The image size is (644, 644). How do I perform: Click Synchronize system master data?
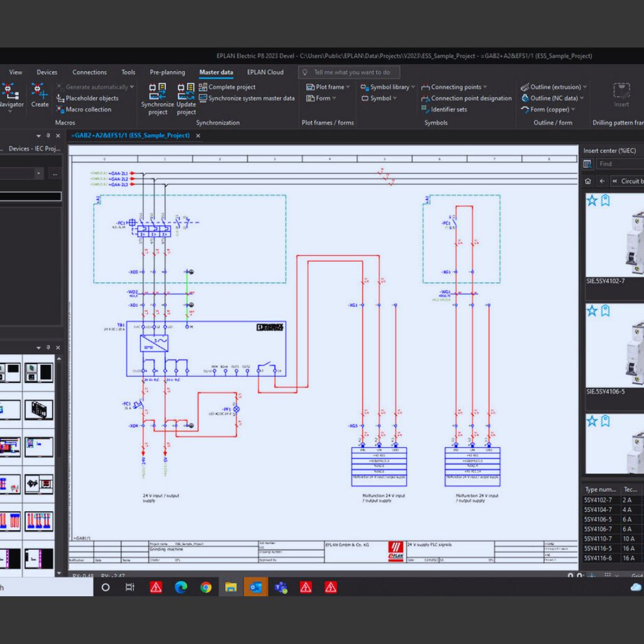[247, 98]
